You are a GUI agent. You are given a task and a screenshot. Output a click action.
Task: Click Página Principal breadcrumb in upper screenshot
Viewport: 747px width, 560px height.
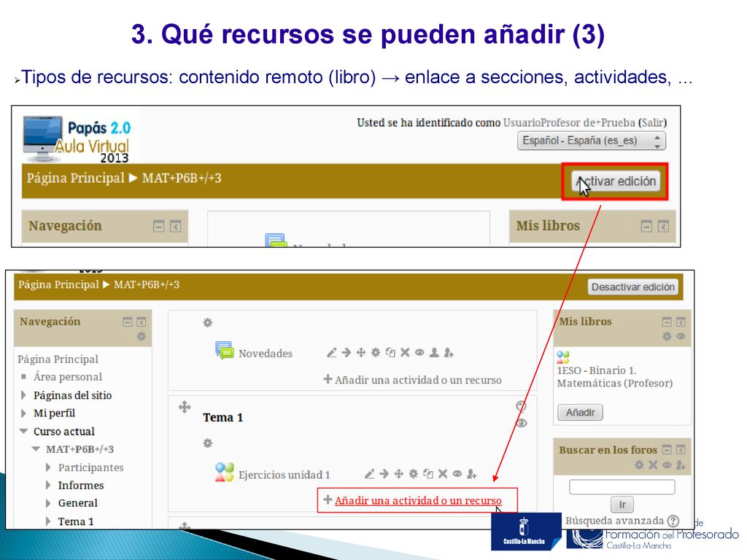click(x=75, y=178)
